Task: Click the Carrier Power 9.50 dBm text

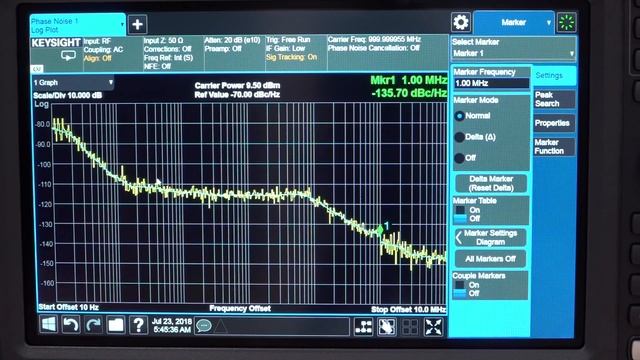Action: [237, 86]
